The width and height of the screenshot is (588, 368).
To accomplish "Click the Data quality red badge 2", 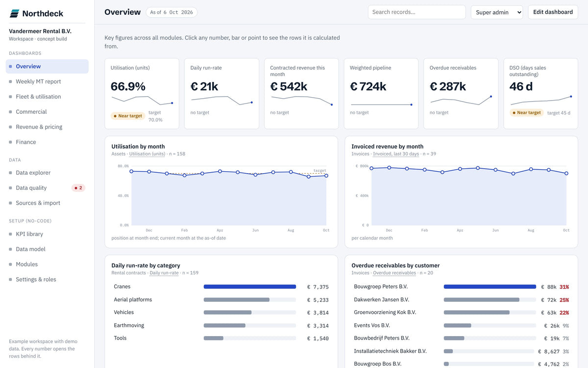I will [78, 188].
